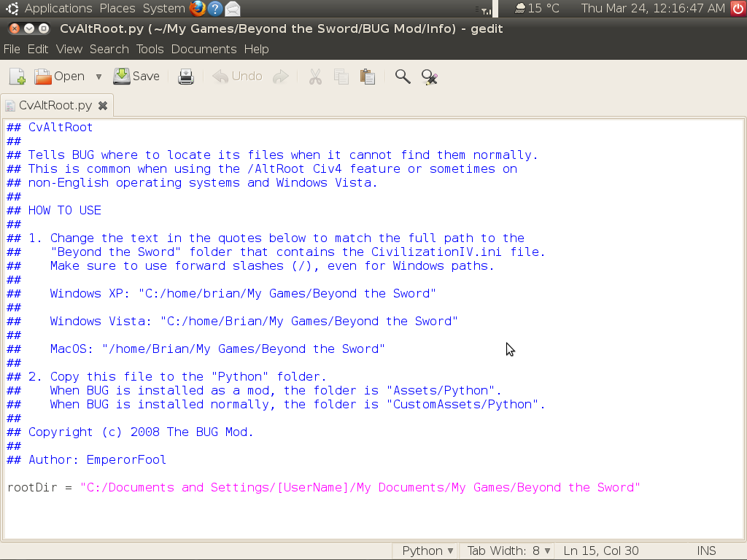
Task: Click the date and time clock
Action: (x=653, y=8)
